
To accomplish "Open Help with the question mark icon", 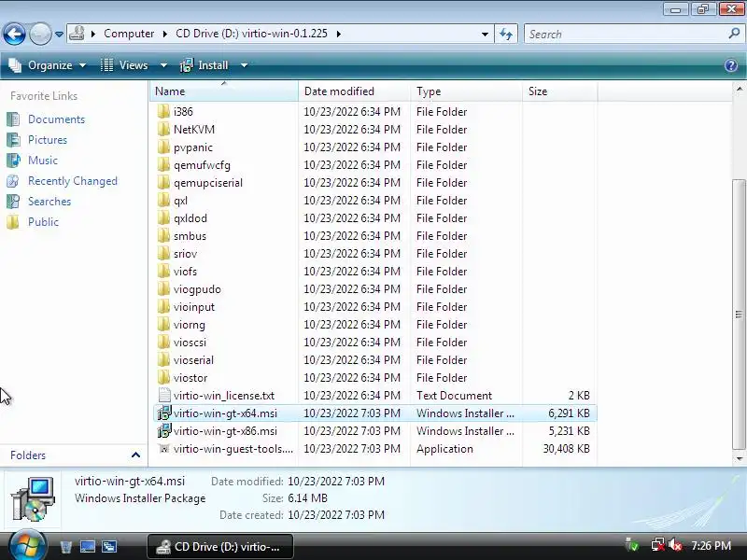I will pos(731,65).
